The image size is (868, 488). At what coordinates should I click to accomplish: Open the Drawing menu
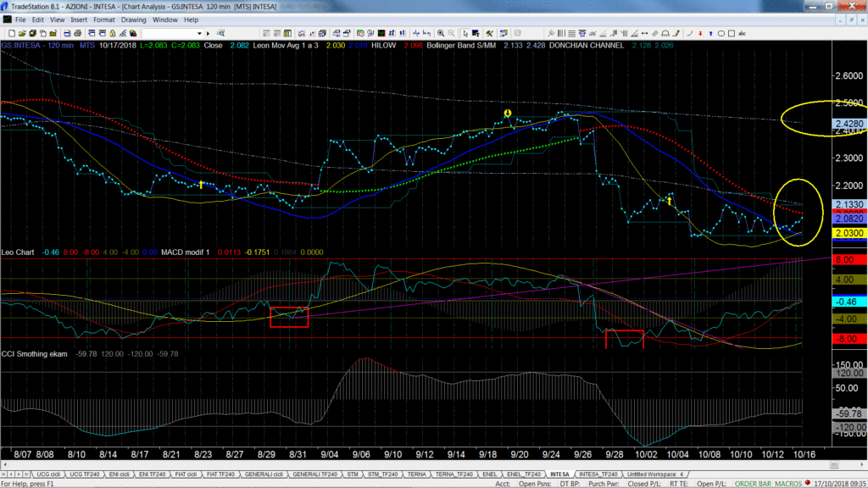click(x=133, y=20)
